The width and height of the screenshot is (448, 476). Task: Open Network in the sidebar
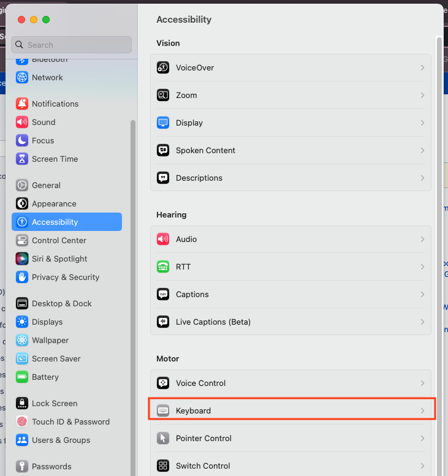pos(47,78)
